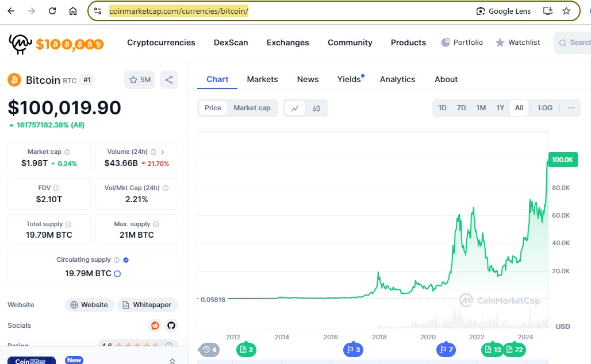591x364 pixels.
Task: Select the coinmarketcap.com URL in address bar
Action: (179, 11)
